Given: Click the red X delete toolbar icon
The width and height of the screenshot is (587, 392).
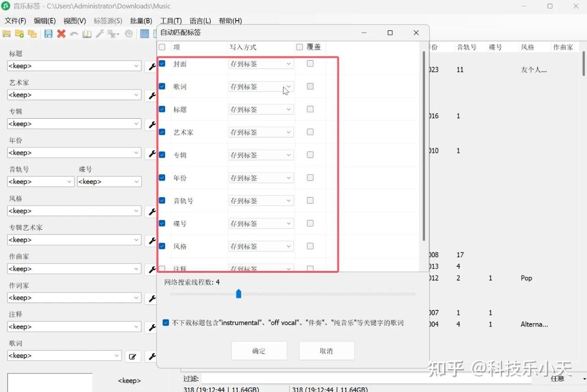Looking at the screenshot, I should pyautogui.click(x=61, y=33).
